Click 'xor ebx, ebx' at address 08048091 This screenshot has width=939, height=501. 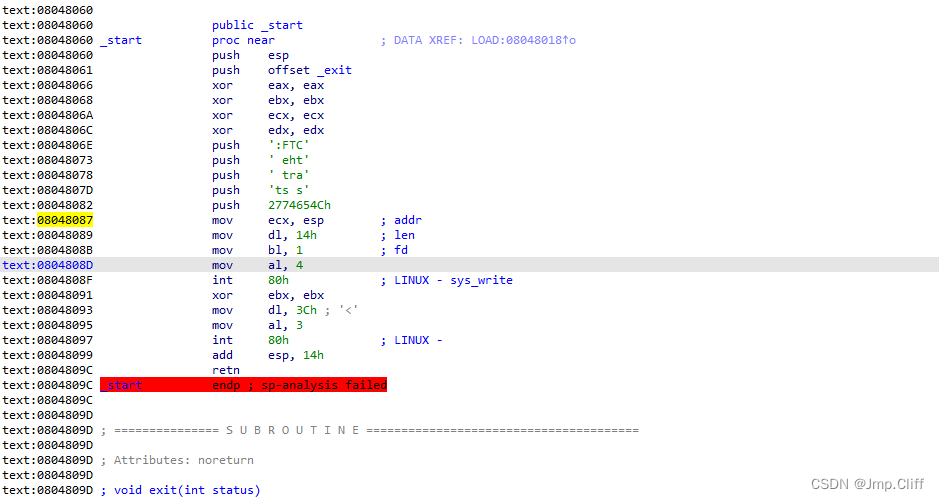point(268,295)
